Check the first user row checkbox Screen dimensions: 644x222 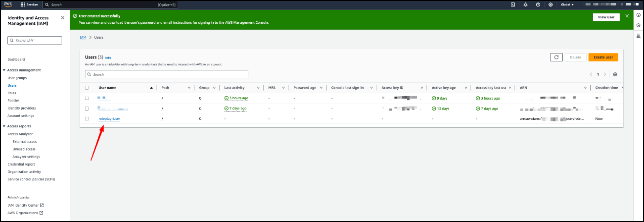coord(87,98)
